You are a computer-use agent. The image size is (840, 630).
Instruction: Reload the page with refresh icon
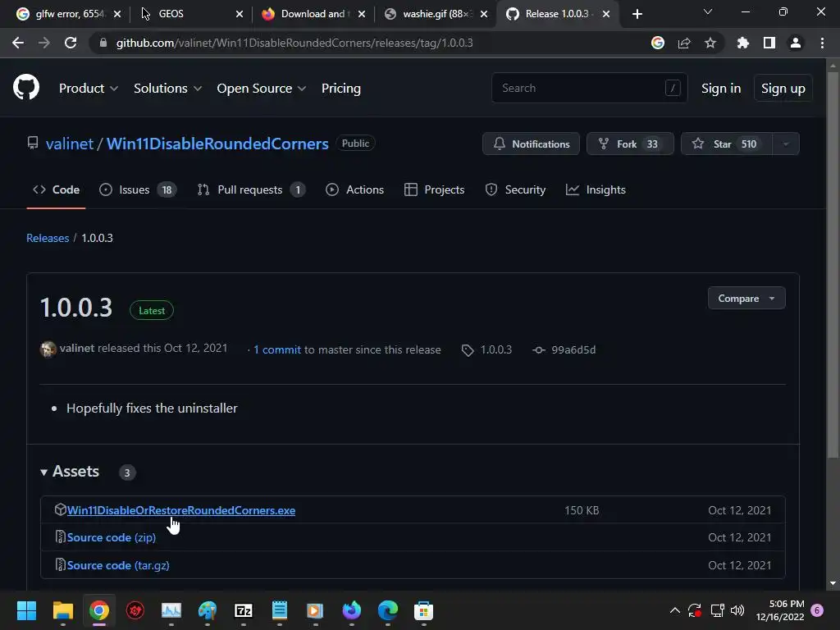pyautogui.click(x=71, y=43)
